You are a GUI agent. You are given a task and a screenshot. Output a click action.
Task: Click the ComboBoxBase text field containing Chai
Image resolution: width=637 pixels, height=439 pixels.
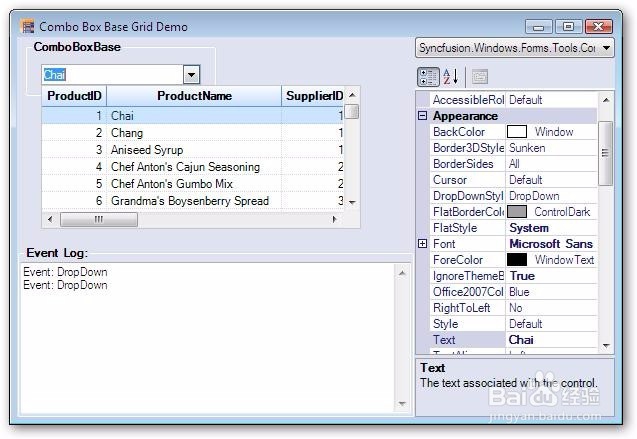[x=113, y=75]
